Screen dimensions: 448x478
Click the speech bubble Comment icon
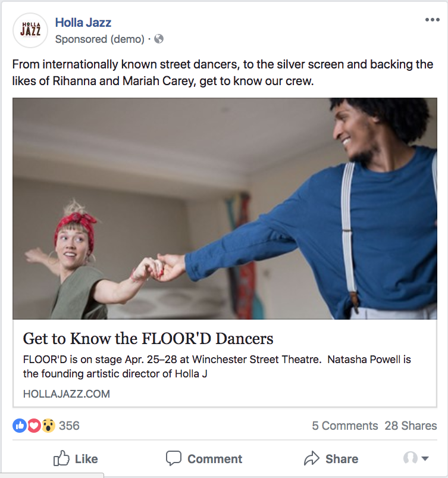pyautogui.click(x=174, y=458)
